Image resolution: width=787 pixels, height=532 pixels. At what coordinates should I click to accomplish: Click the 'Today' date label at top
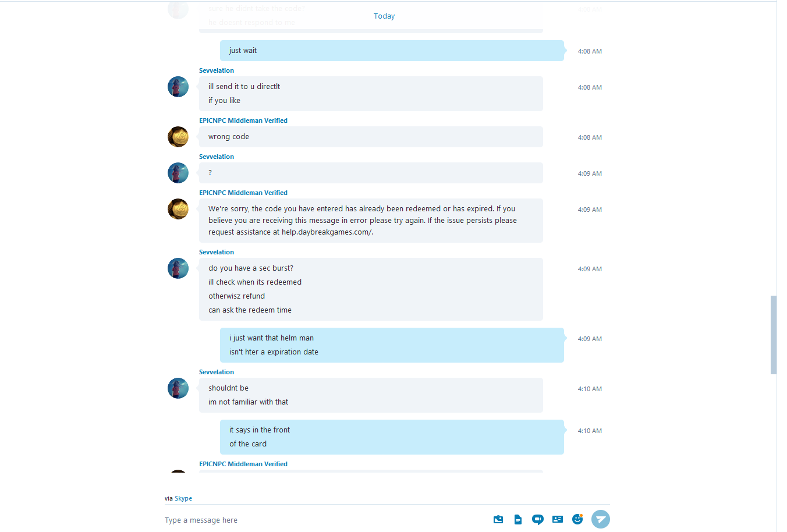pos(384,16)
